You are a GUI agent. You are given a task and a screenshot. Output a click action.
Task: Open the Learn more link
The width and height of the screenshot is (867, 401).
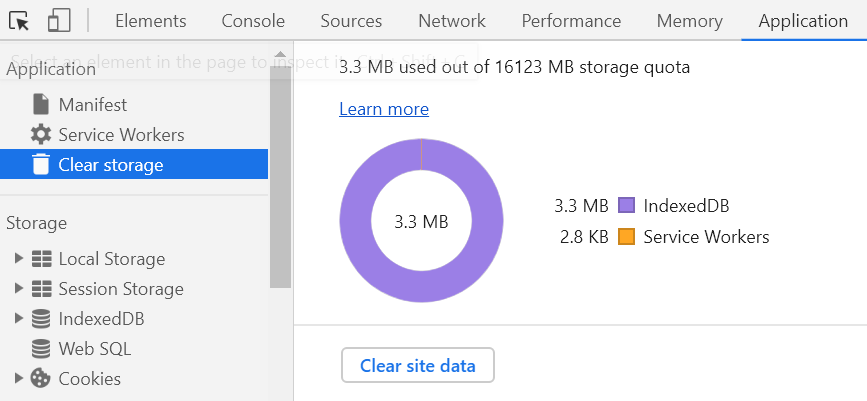[384, 109]
